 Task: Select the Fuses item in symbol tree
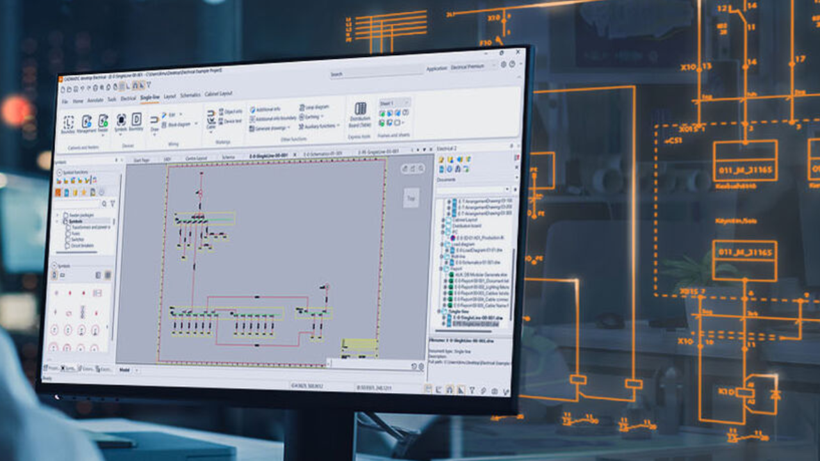[75, 233]
